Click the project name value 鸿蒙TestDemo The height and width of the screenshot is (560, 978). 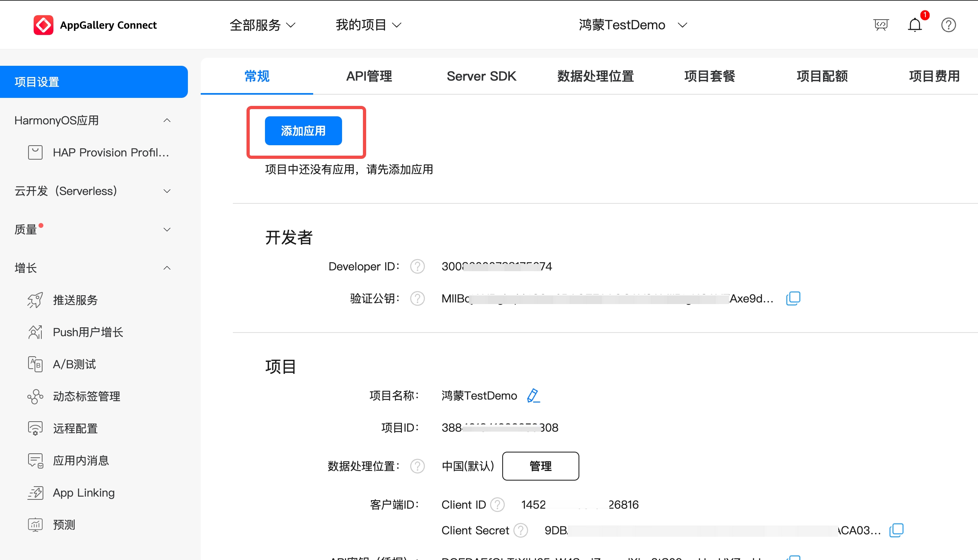click(479, 396)
